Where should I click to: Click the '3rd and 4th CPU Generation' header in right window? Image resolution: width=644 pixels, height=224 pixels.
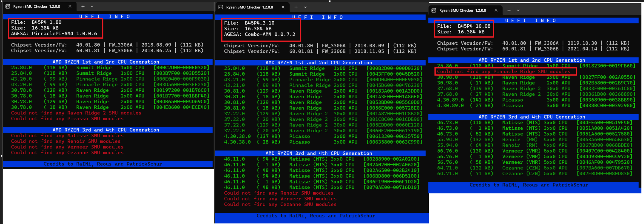pos(532,117)
